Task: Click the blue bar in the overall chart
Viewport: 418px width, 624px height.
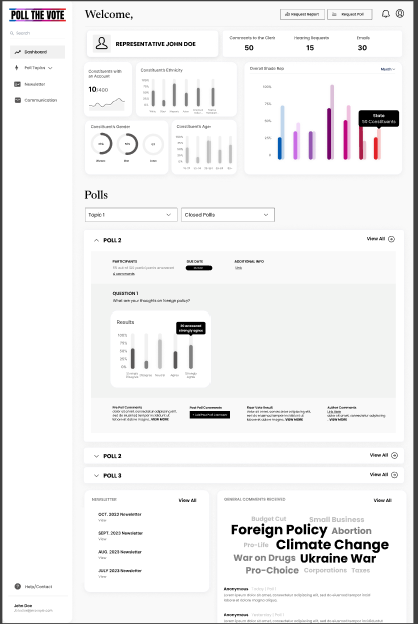Action: (280, 148)
